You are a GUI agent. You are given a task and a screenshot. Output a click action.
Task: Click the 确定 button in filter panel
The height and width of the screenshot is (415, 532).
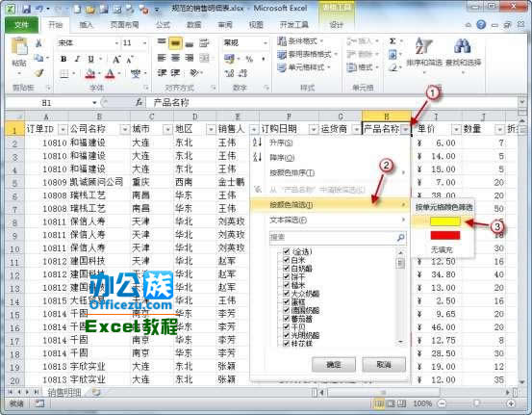[334, 364]
